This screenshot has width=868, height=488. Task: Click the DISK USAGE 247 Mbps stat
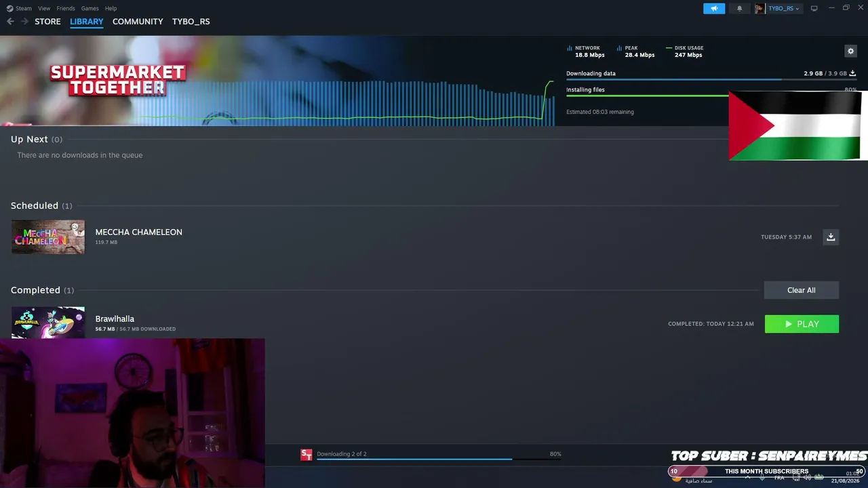(x=685, y=52)
